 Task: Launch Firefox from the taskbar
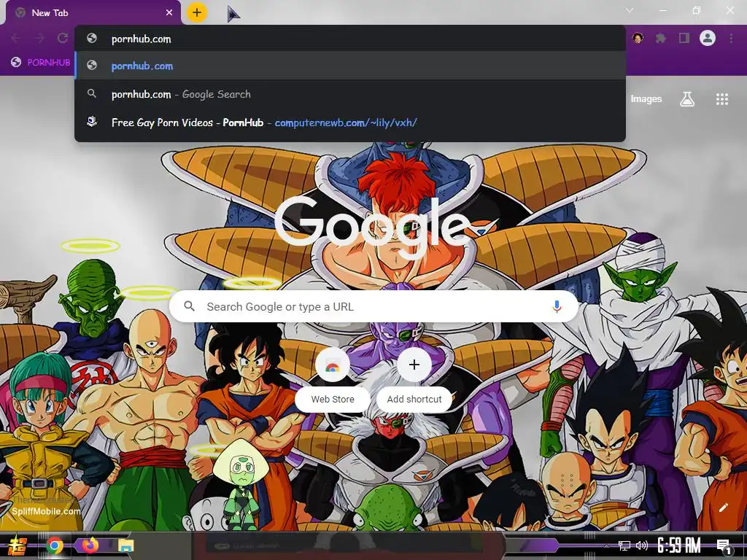(x=90, y=545)
